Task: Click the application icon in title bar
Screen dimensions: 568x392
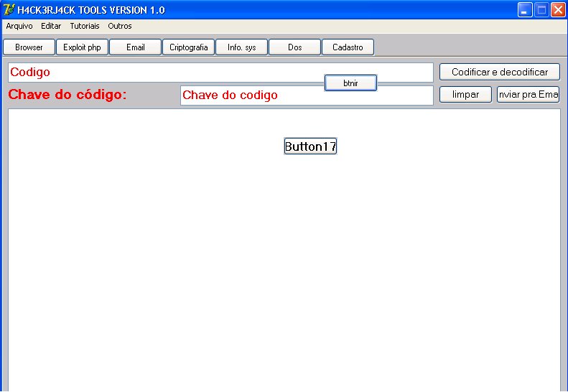Action: pos(9,9)
